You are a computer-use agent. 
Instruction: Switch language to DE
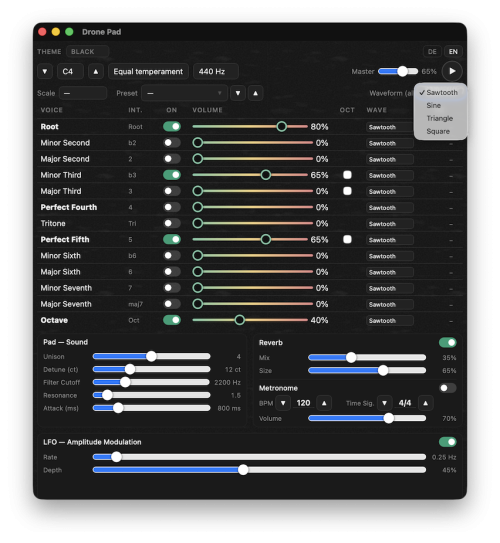[432, 52]
